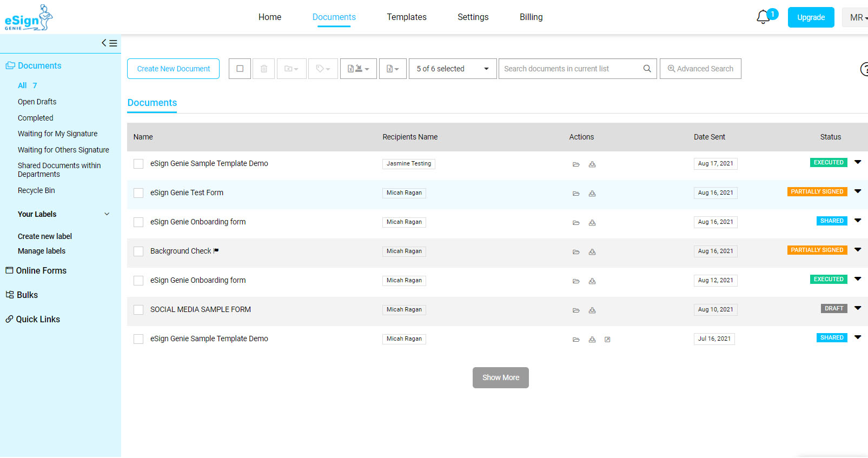This screenshot has width=868, height=458.
Task: Open the Templates menu
Action: click(x=407, y=17)
